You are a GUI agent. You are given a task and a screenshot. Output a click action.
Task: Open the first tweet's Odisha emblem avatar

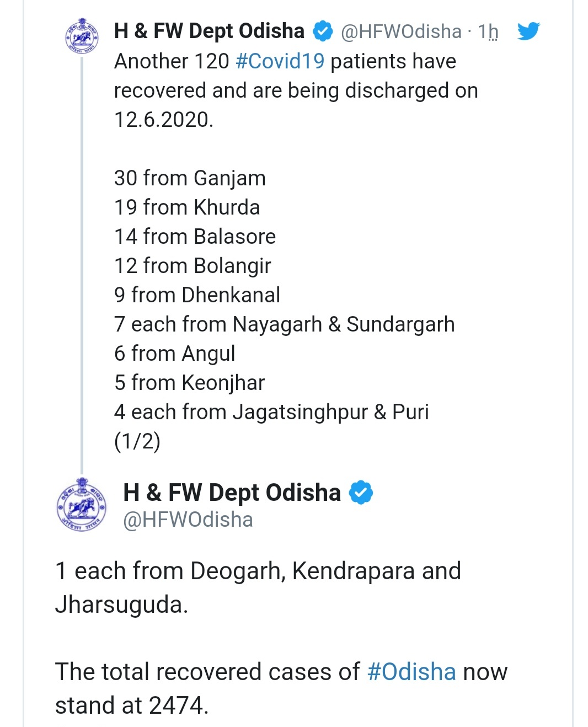point(82,35)
